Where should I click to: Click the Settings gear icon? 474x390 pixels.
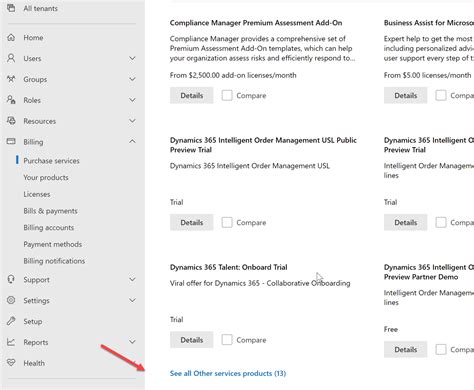(x=11, y=300)
